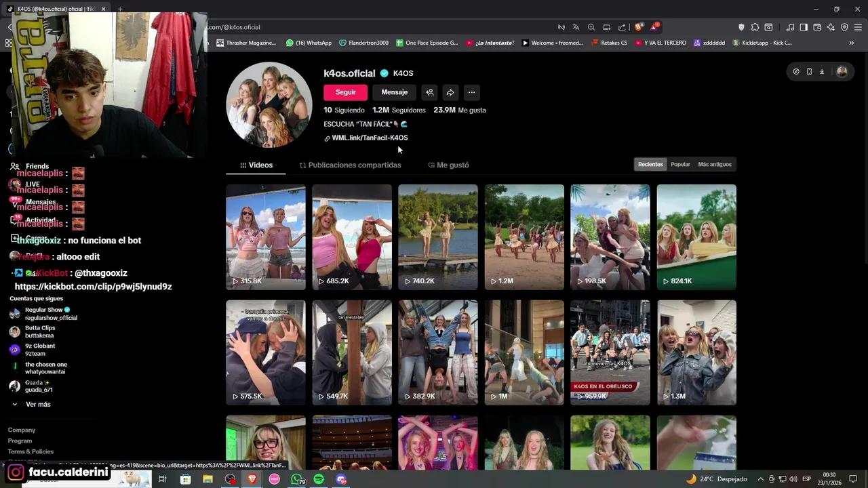The height and width of the screenshot is (488, 868).
Task: Expand Ver más followed accounts
Action: [x=38, y=405]
